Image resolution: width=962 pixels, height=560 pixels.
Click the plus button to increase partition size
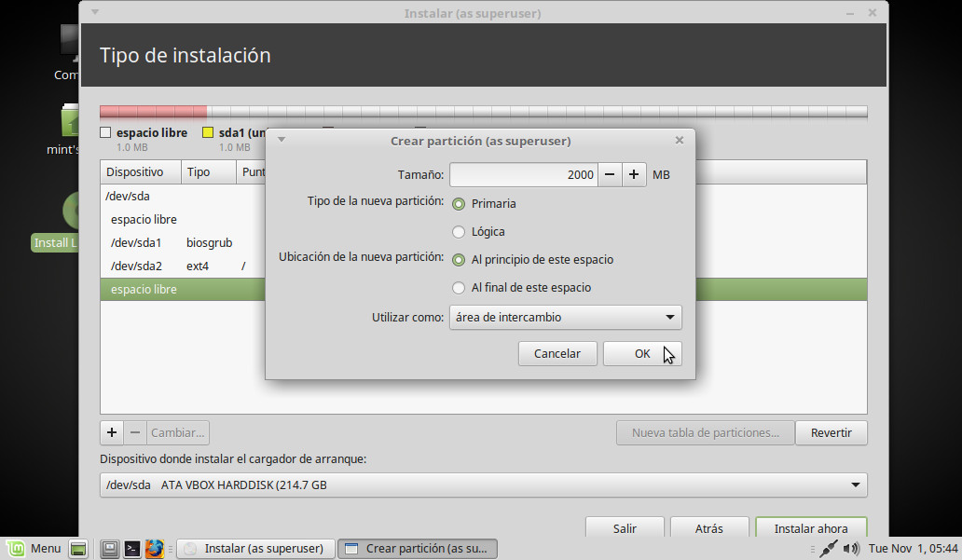click(634, 174)
